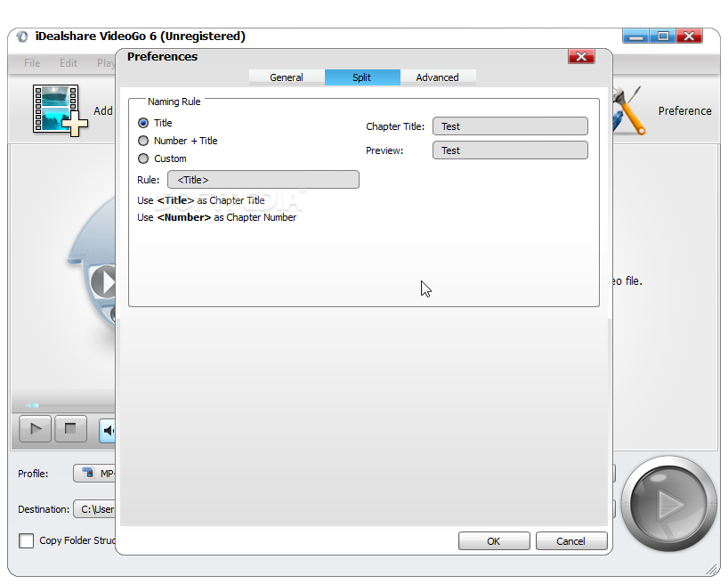Click the MP4 profile format icon
This screenshot has width=728, height=584.
88,473
